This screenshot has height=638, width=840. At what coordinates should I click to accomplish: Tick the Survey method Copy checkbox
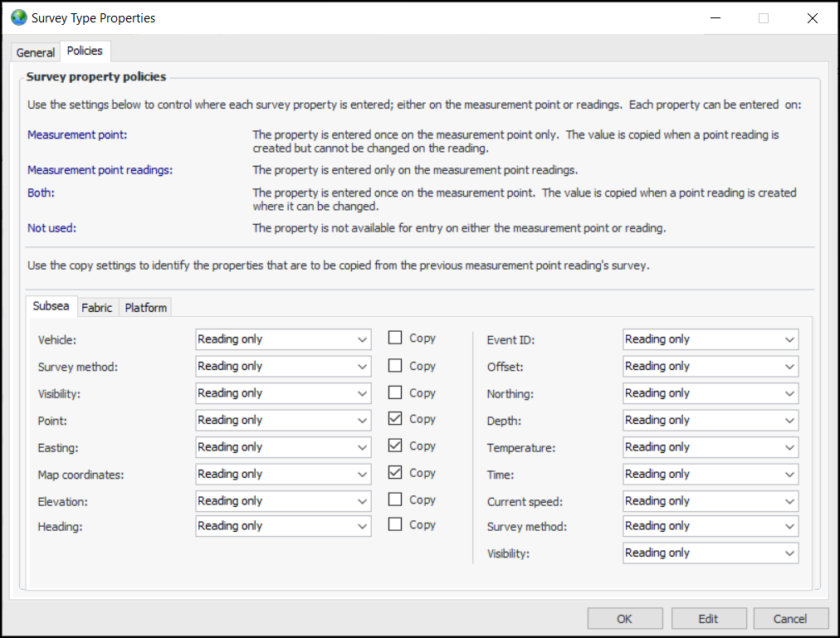[x=396, y=366]
